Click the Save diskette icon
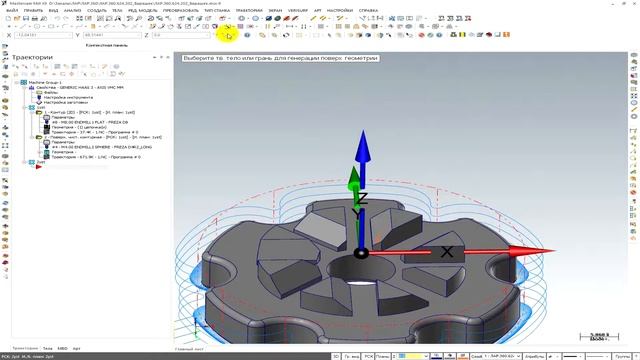640x360 pixels. (x=26, y=18)
